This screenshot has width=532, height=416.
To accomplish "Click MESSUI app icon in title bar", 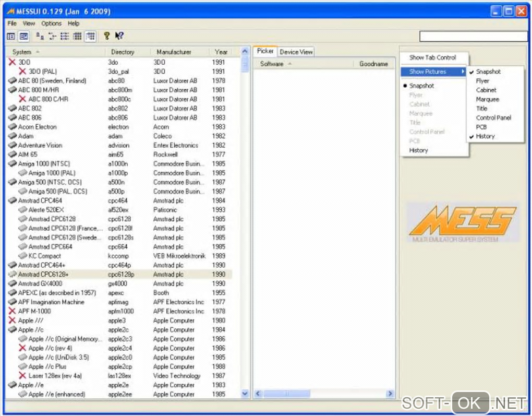I will click(x=10, y=11).
